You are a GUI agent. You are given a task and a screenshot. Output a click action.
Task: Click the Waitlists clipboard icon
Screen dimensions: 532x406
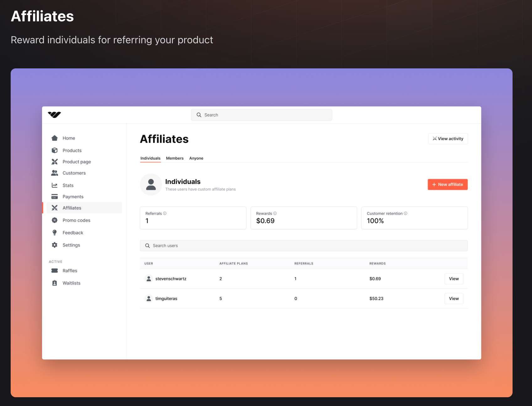(x=55, y=283)
